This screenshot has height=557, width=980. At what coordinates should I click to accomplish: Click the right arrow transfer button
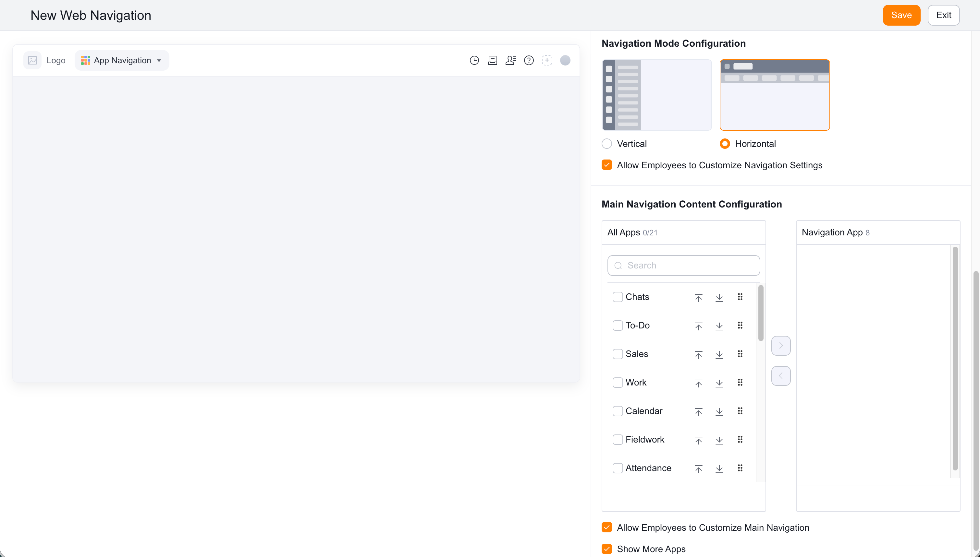click(x=781, y=346)
